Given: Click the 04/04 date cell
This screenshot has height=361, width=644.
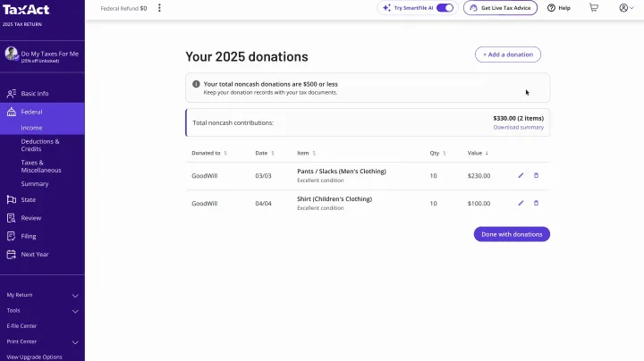Looking at the screenshot, I should coord(263,204).
